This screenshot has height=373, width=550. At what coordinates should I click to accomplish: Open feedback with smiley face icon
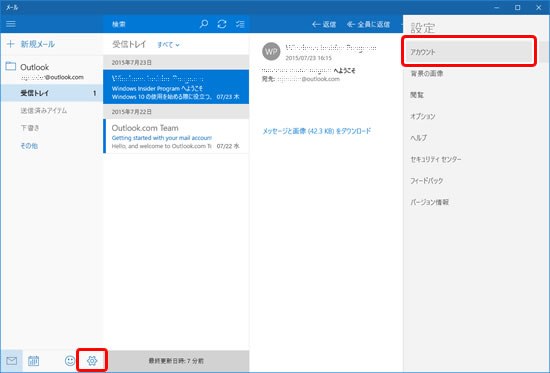[70, 361]
